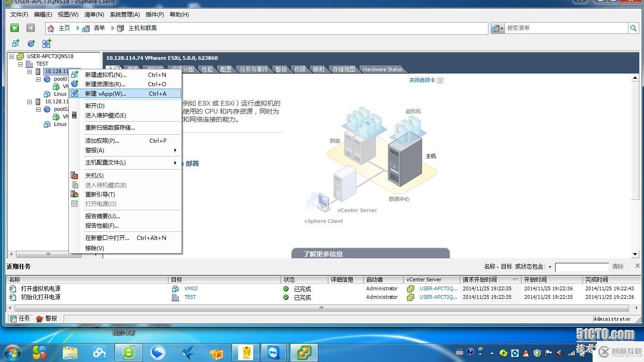Click the new vApp toolbar icon

[47, 43]
